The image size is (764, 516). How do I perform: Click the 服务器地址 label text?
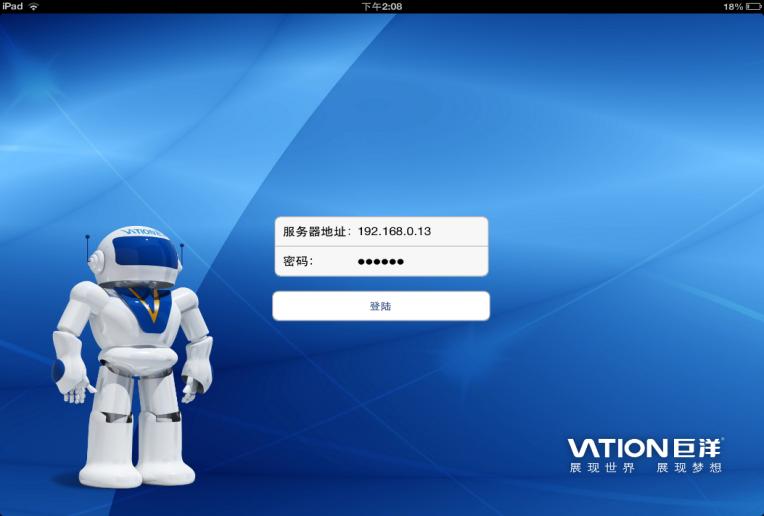click(x=314, y=231)
